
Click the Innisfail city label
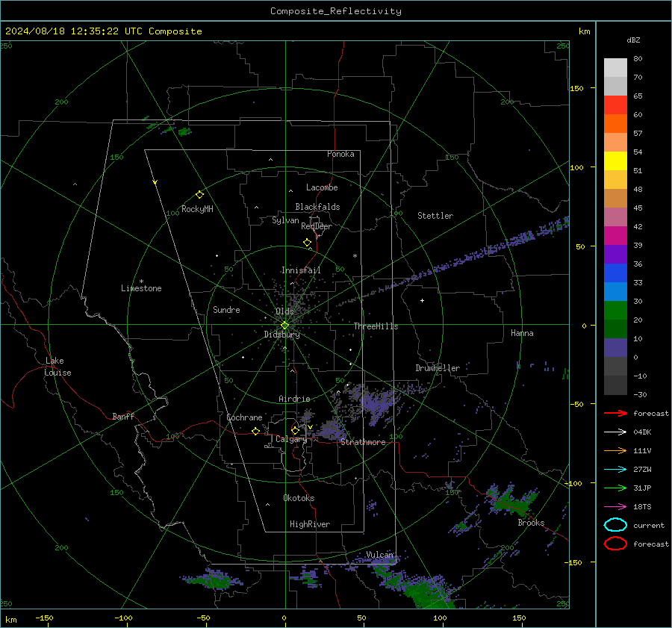301,270
